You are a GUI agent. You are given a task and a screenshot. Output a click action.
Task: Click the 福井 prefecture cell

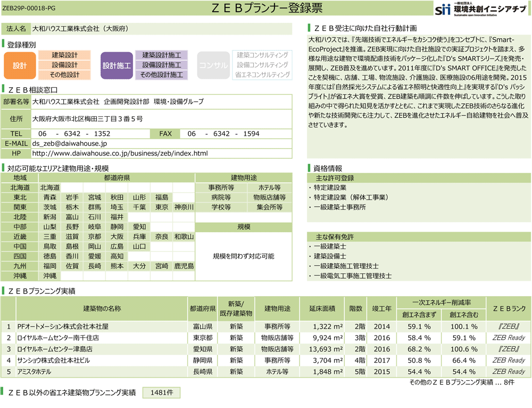(117, 217)
